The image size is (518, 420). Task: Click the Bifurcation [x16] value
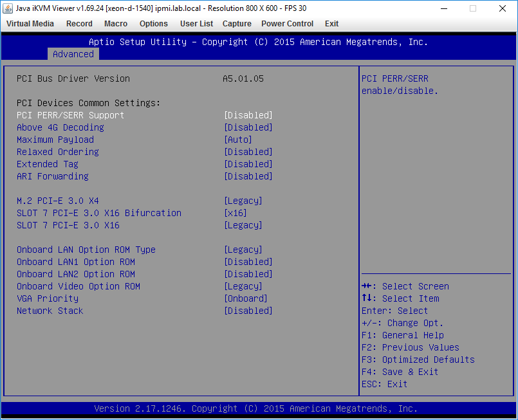pyautogui.click(x=236, y=213)
